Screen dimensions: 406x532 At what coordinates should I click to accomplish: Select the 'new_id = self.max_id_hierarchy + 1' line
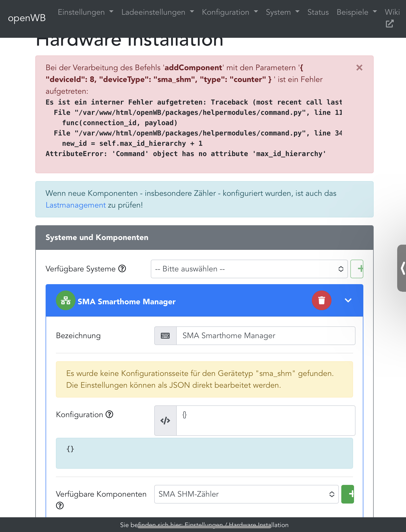pos(132,144)
